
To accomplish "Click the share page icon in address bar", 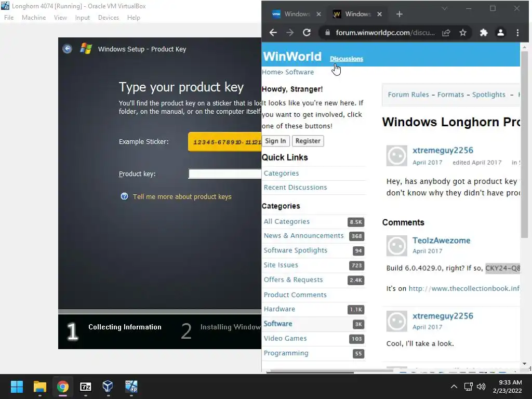I will tap(446, 33).
